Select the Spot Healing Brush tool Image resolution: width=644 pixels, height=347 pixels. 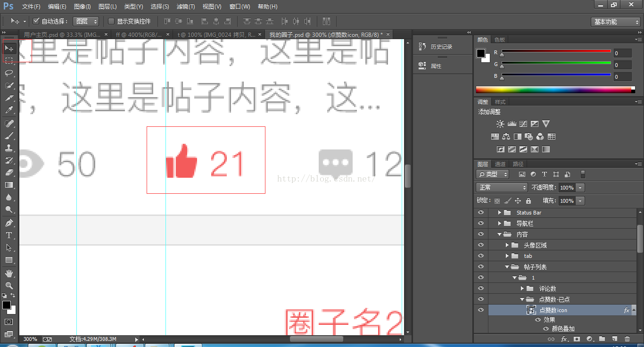pos(9,124)
